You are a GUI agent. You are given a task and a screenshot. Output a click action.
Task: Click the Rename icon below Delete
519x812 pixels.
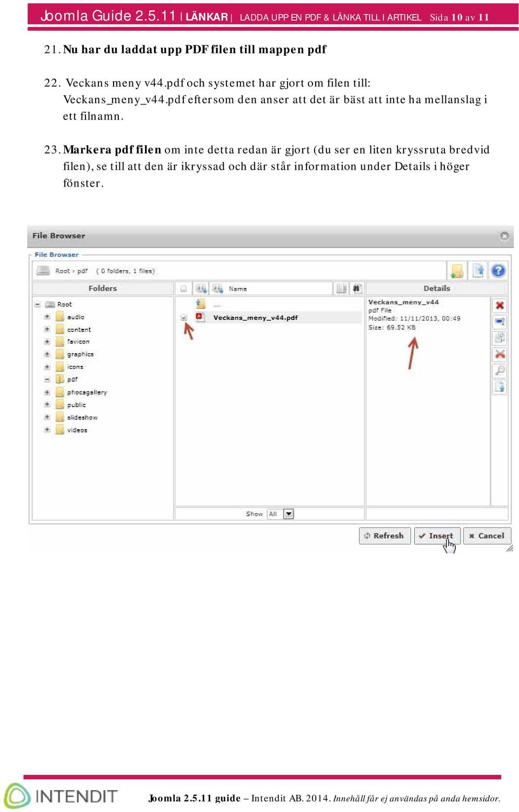[x=500, y=322]
